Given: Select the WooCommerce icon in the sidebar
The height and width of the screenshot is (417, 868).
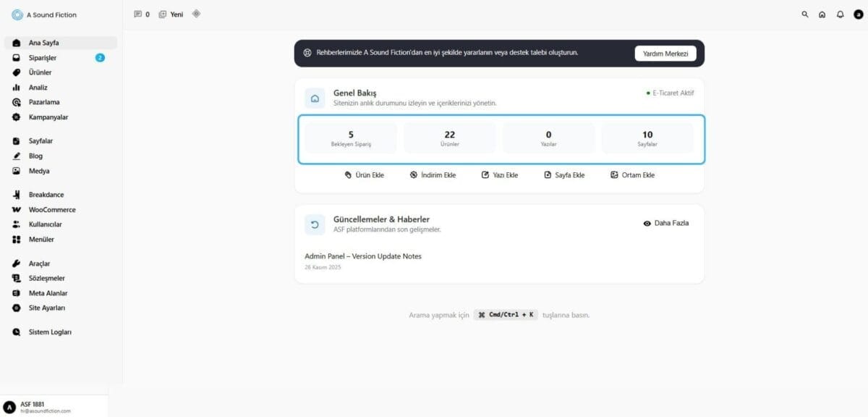Looking at the screenshot, I should click(17, 209).
